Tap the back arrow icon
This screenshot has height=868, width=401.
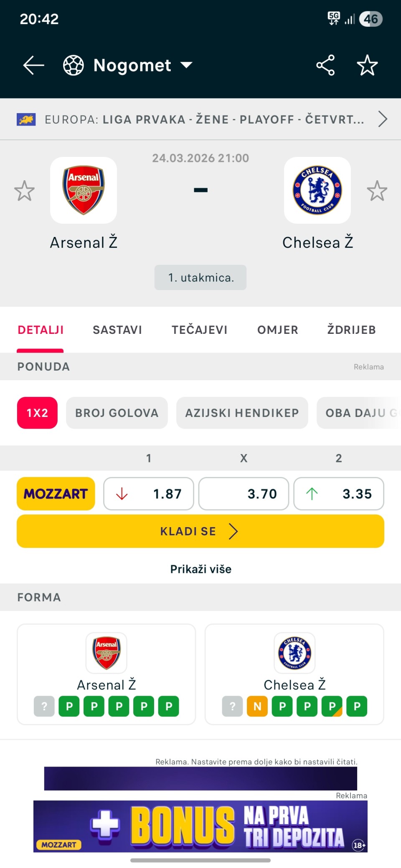[x=33, y=66]
